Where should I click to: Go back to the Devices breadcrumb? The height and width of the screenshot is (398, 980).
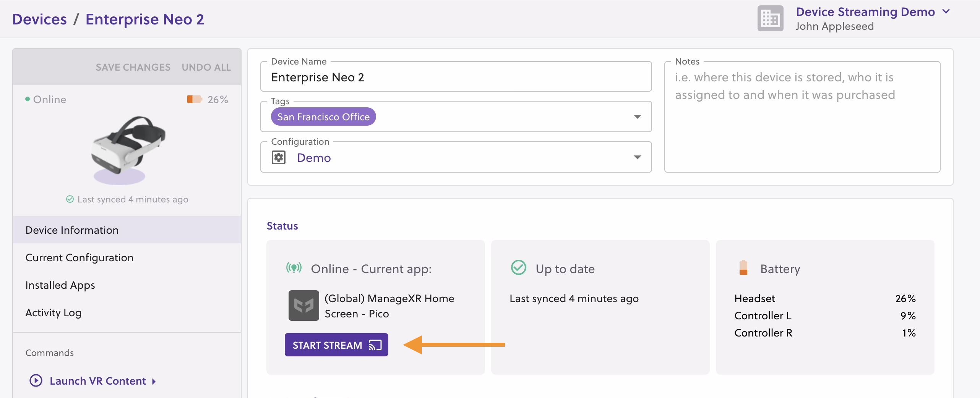click(x=39, y=19)
